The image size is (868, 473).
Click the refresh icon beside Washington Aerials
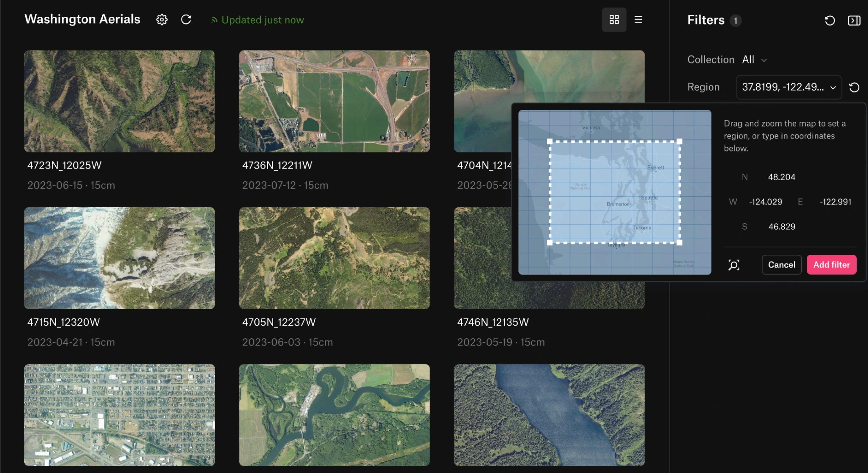[186, 20]
